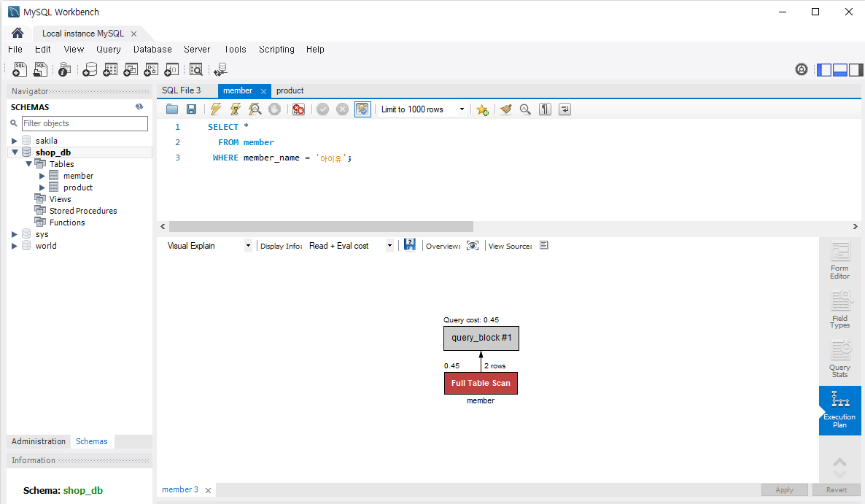Image resolution: width=865 pixels, height=504 pixels.
Task: Create a new view icon
Action: click(x=131, y=69)
